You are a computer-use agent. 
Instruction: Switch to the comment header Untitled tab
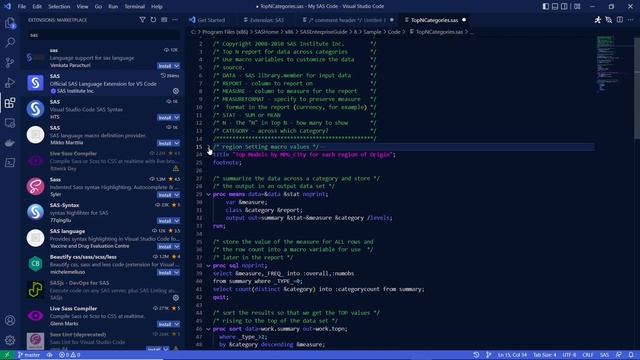coord(347,20)
